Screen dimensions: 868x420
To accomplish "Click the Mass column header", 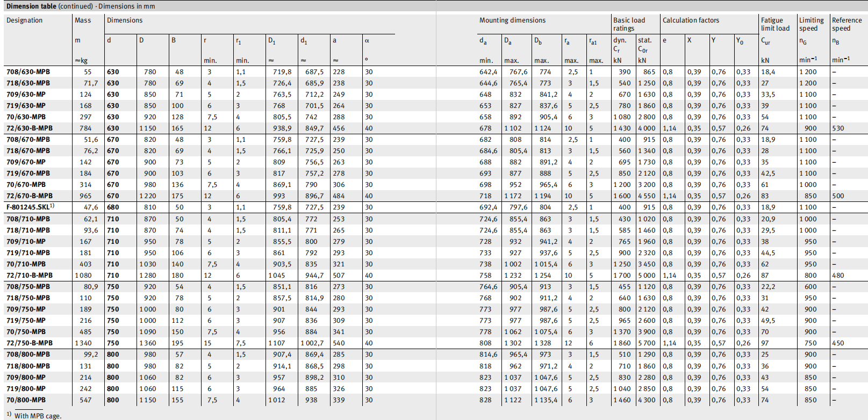I will [x=83, y=20].
